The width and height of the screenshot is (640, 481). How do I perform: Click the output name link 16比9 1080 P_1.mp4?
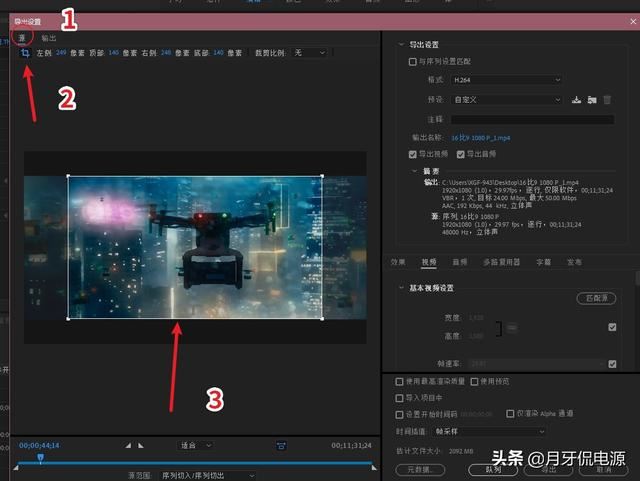pyautogui.click(x=480, y=138)
